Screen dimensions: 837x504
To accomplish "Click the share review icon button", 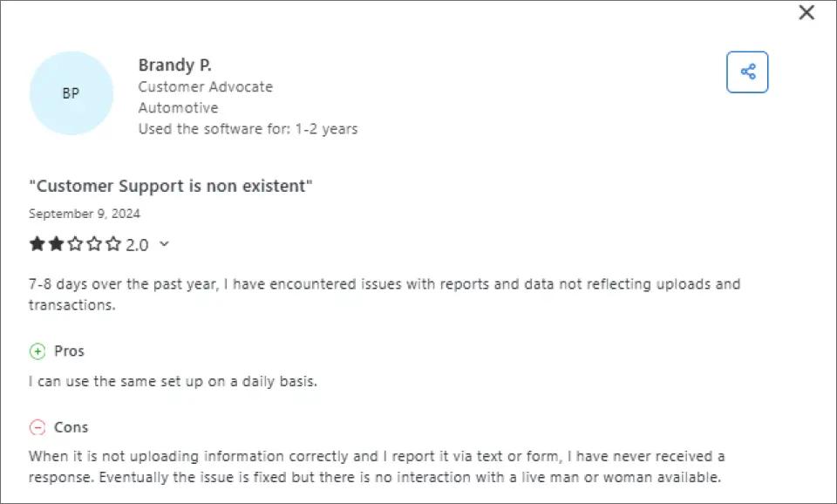I will (747, 72).
